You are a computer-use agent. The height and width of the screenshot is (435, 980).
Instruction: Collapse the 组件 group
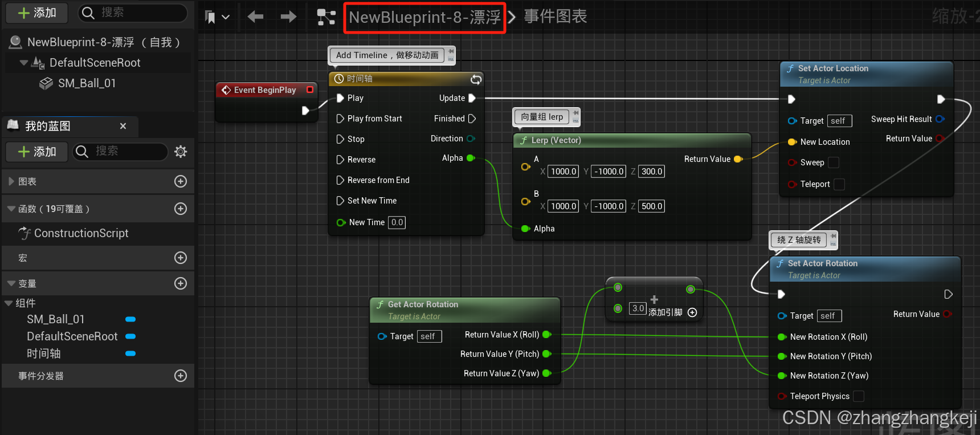coord(9,303)
